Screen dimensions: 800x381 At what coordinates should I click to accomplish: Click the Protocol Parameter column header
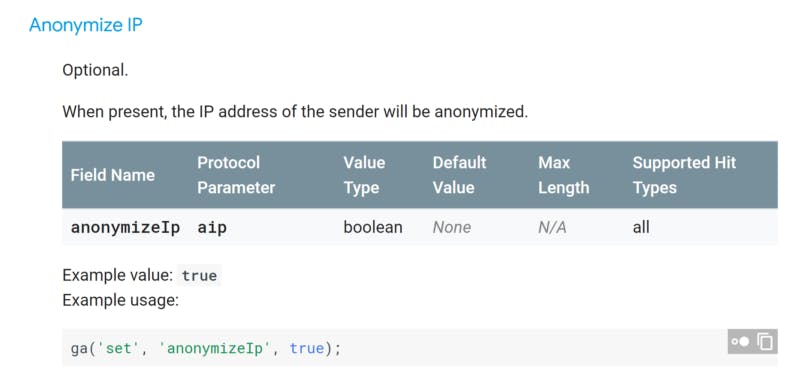[236, 175]
